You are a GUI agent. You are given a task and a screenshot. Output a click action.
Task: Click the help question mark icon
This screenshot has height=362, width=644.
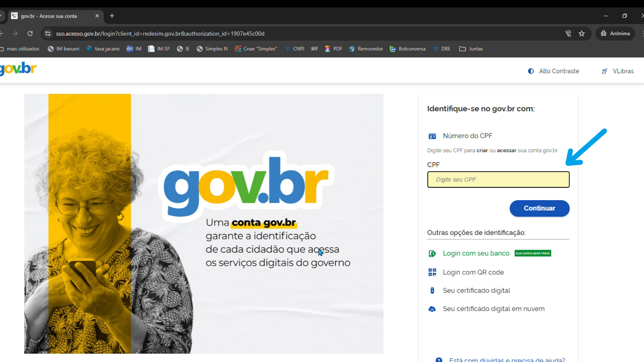[439, 360]
